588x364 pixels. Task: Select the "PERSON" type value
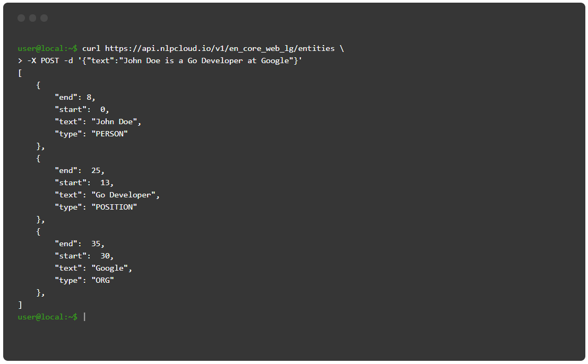pos(109,134)
